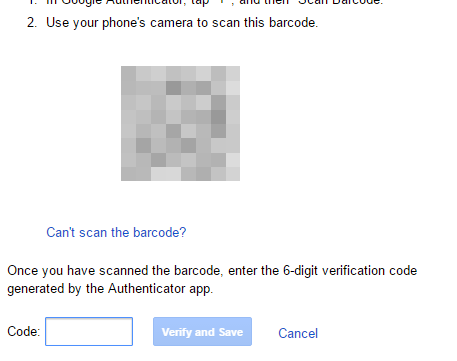The width and height of the screenshot is (457, 361).
Task: Click the word "barcode?" in the help link
Action: tap(159, 232)
